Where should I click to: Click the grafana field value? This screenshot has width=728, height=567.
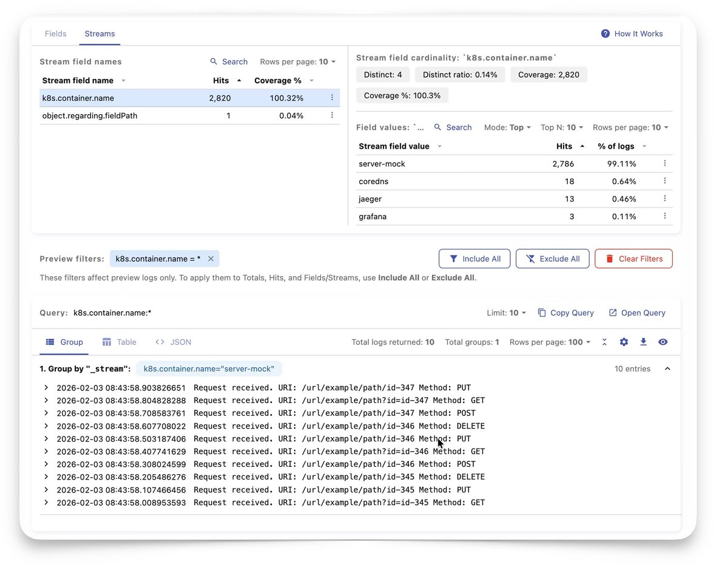[x=372, y=216]
